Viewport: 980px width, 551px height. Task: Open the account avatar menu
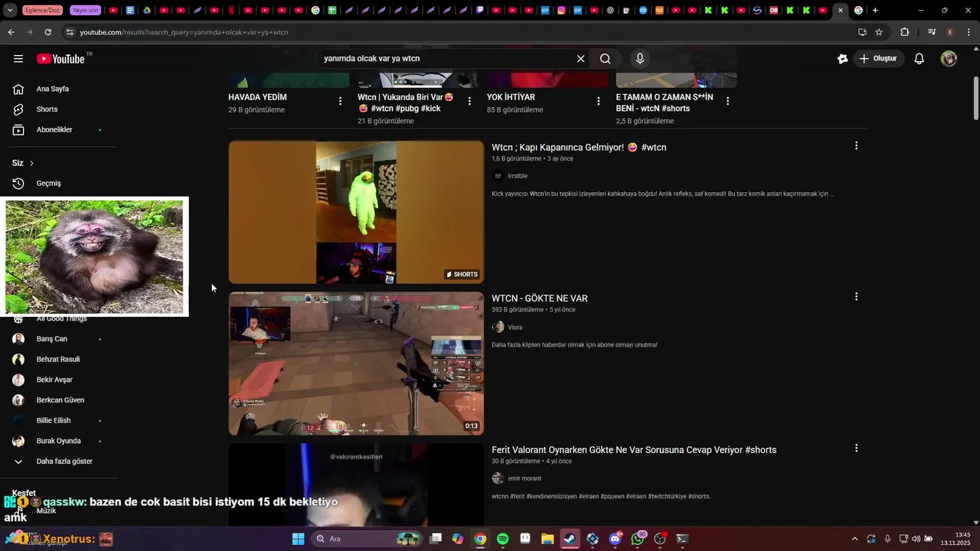pos(949,59)
